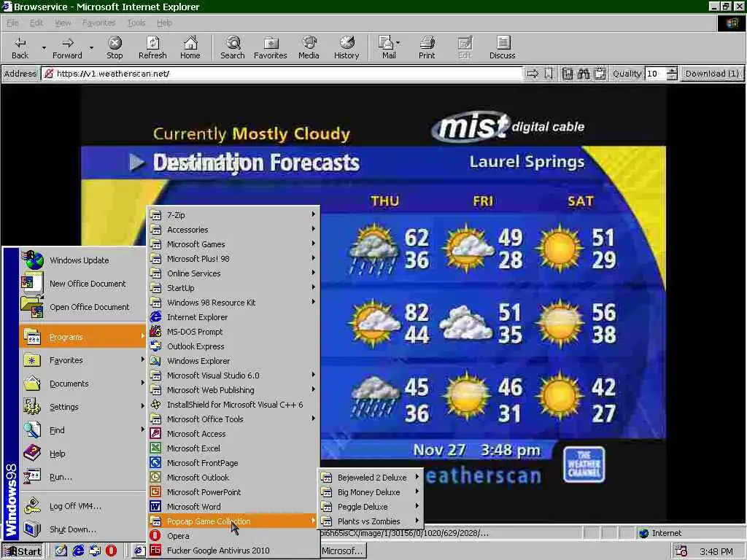The height and width of the screenshot is (560, 747).
Task: Open Microsoft FrontPage from the Programs menu
Action: coord(233,463)
